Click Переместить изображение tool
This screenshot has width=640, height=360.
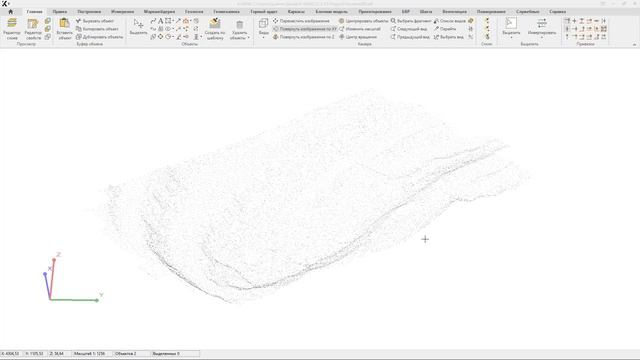[301, 21]
